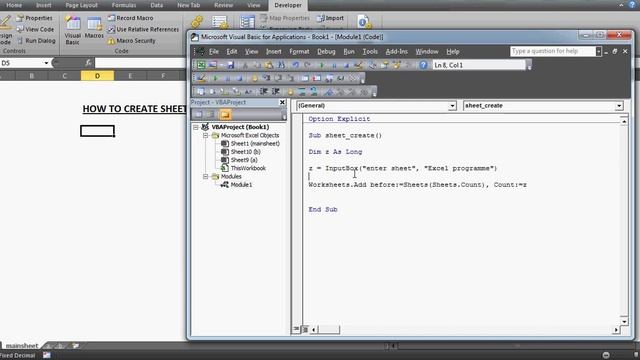Screen dimensions: 640x360
Task: Open the Name Box dropdown showing D5
Action: [x=46, y=63]
